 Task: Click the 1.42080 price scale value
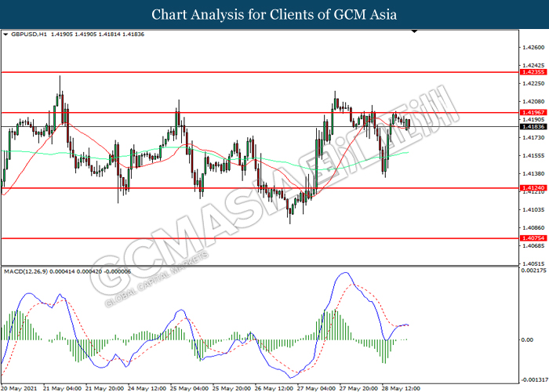tap(533, 101)
